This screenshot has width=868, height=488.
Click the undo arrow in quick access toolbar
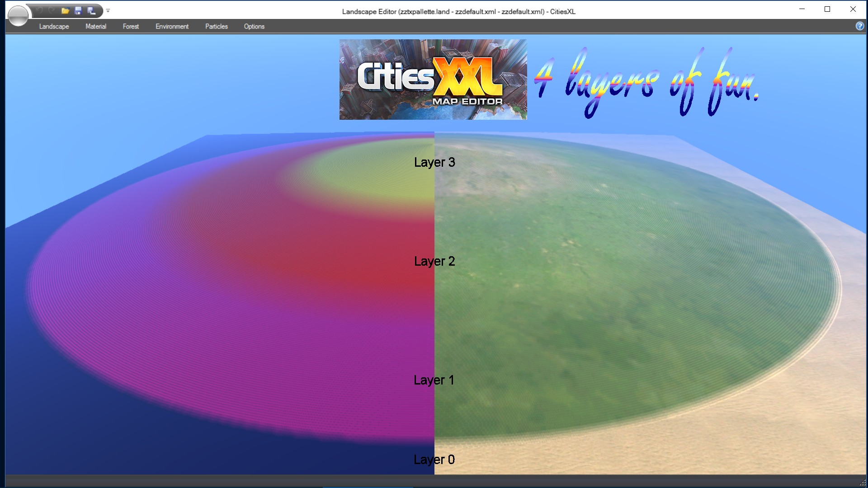click(39, 10)
